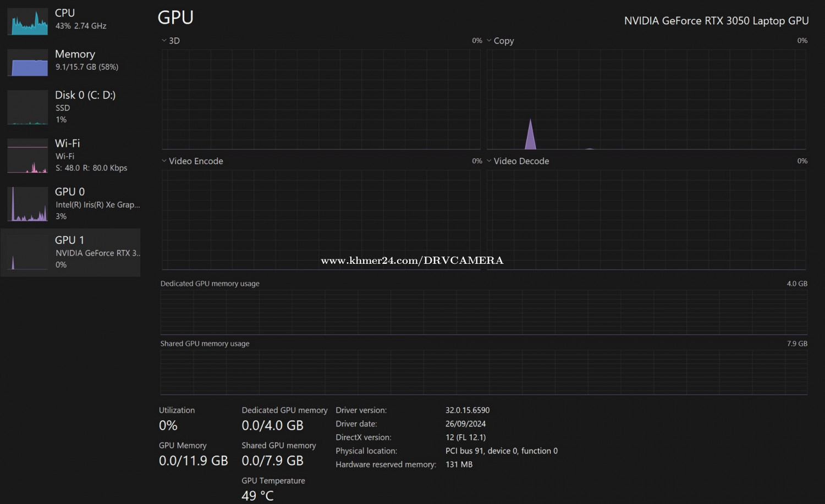This screenshot has width=825, height=504.
Task: Open the Copy engine dropdown chevron
Action: 489,41
